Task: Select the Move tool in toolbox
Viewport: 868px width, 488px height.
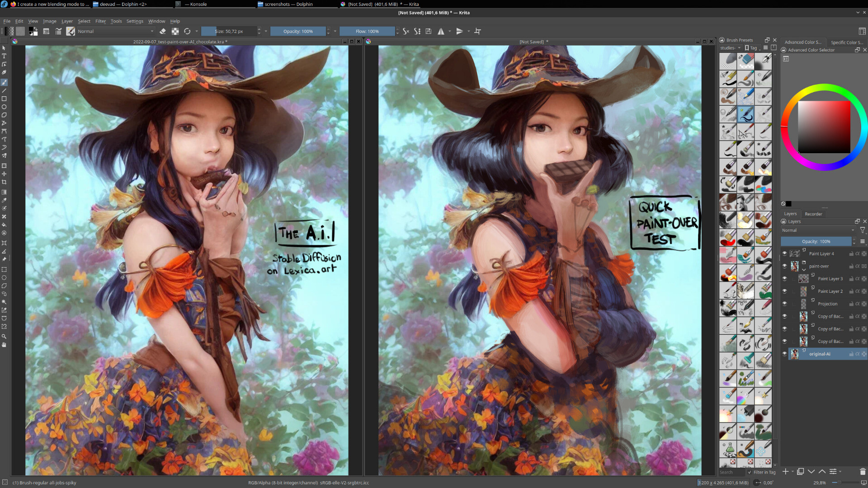Action: click(x=4, y=174)
